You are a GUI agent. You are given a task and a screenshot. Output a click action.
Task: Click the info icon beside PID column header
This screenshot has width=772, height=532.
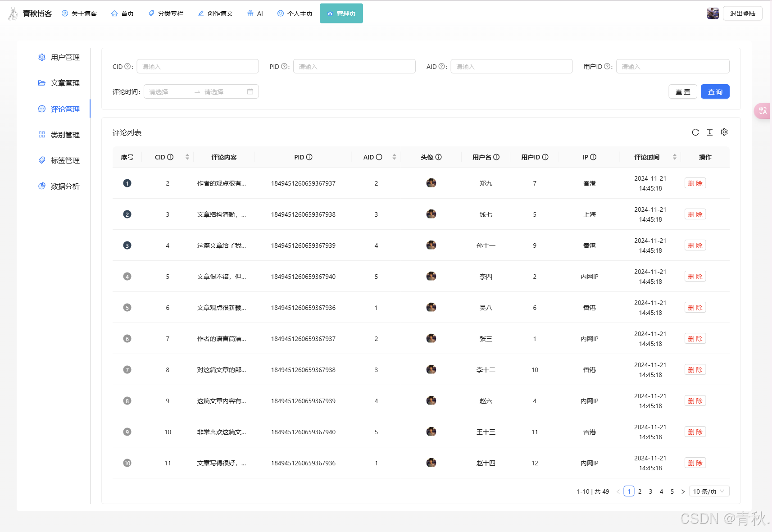point(309,157)
